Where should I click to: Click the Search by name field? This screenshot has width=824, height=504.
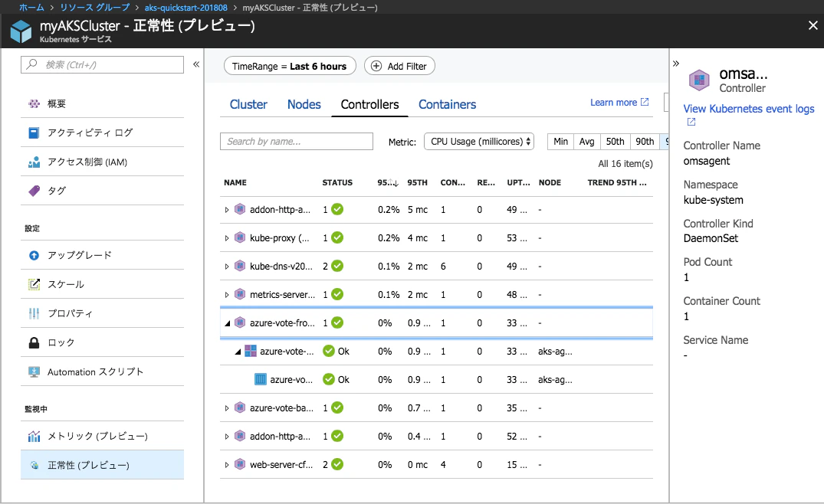point(297,141)
